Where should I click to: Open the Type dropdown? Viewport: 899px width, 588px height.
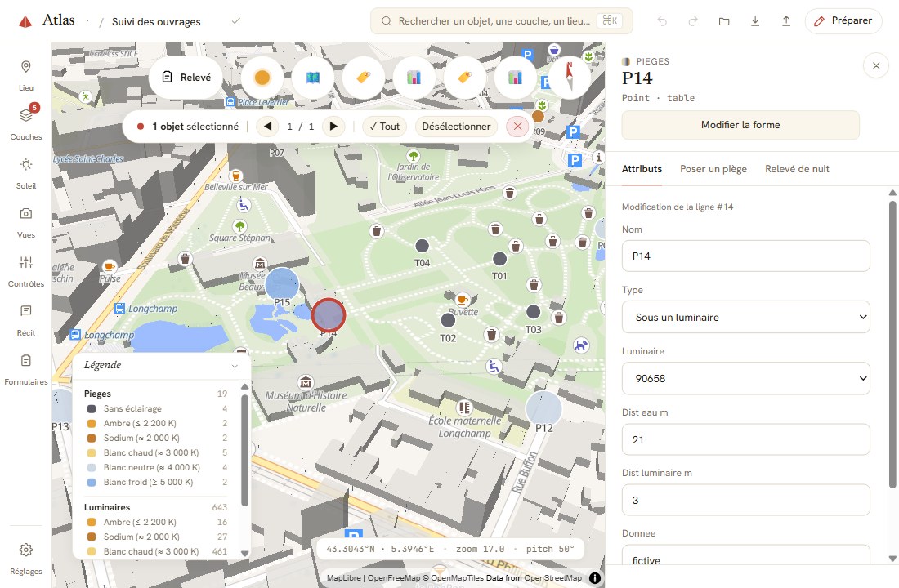pos(746,317)
